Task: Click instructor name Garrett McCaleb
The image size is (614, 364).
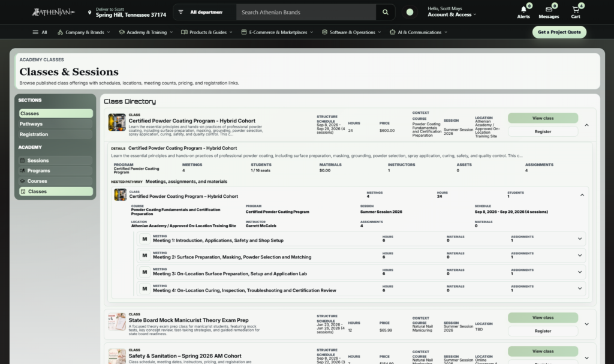Action: [261, 225]
